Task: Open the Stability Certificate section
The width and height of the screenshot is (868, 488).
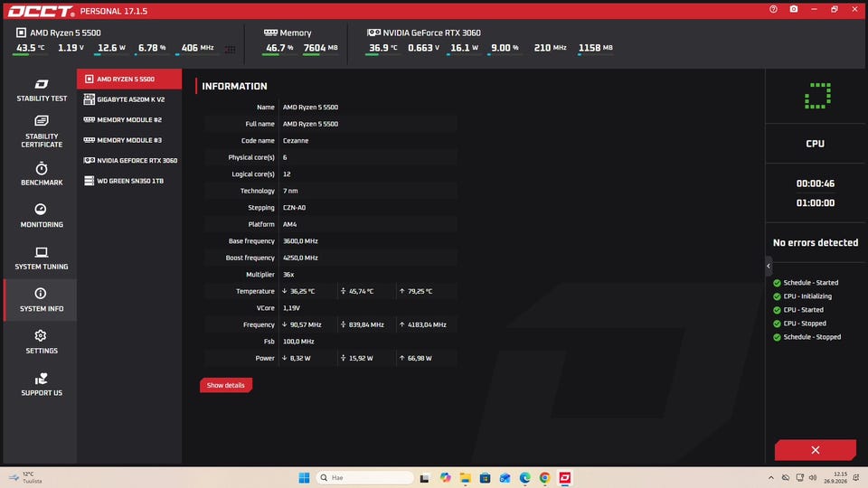Action: click(x=42, y=132)
